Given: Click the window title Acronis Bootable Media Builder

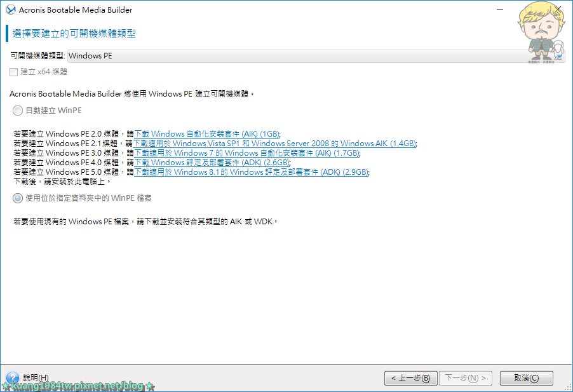Looking at the screenshot, I should [x=76, y=10].
